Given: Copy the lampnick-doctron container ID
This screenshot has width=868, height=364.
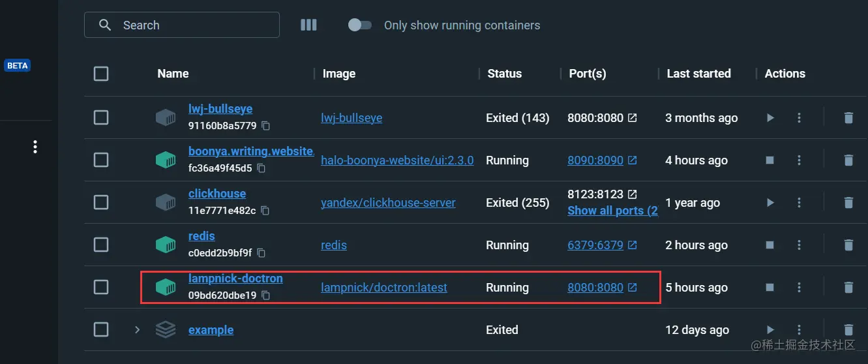Looking at the screenshot, I should 265,296.
